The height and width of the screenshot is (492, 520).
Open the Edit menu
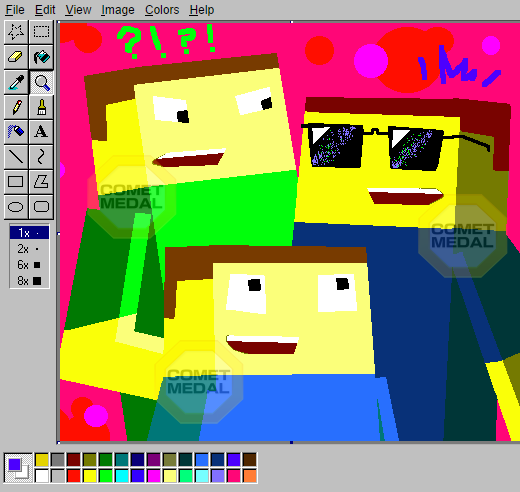click(45, 10)
